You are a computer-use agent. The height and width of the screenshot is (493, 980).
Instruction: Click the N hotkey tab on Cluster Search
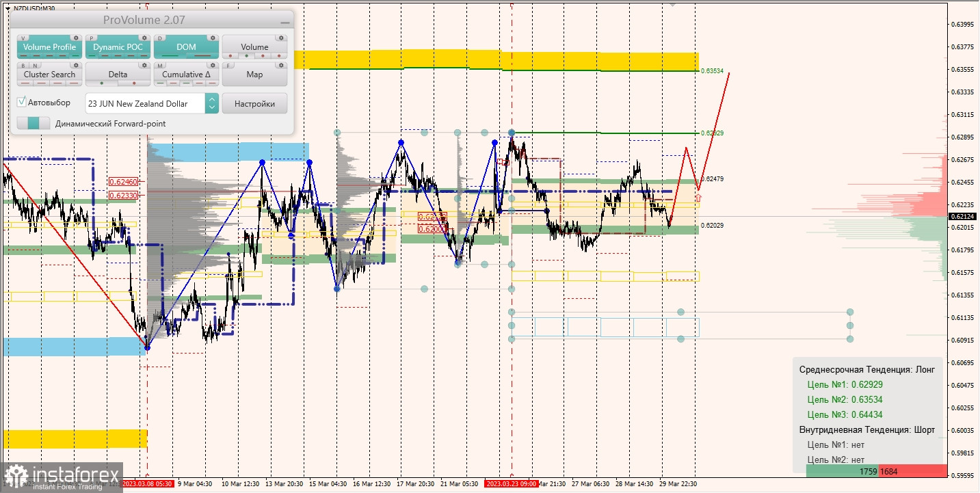[x=36, y=66]
